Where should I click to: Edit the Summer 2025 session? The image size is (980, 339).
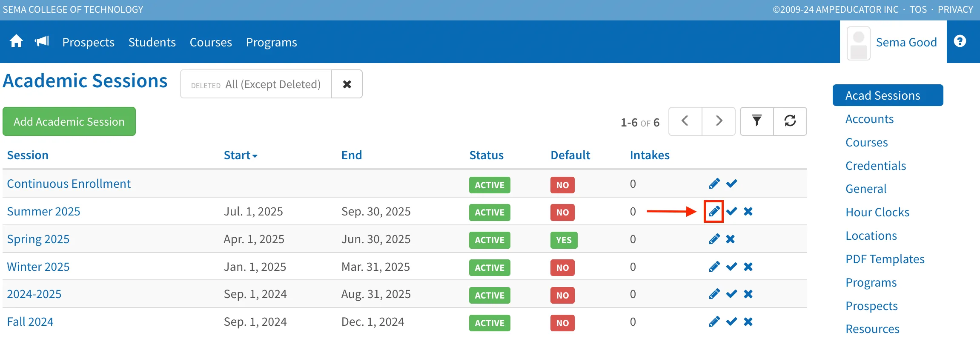714,211
